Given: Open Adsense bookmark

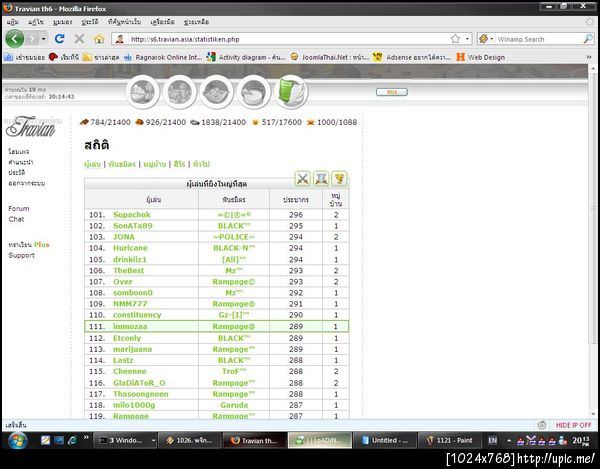Looking at the screenshot, I should [412, 57].
